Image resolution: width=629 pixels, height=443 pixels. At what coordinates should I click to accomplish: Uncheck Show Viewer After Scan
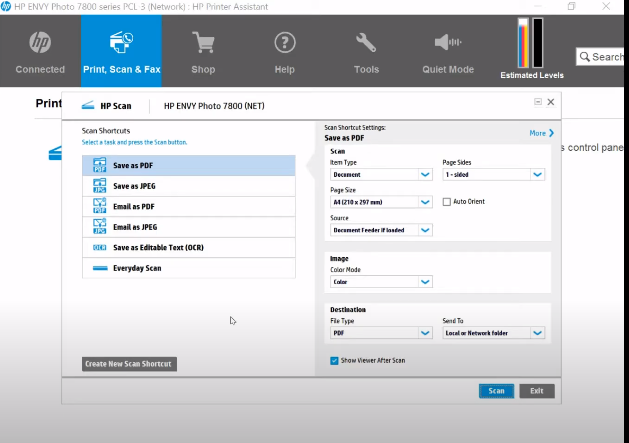click(334, 360)
